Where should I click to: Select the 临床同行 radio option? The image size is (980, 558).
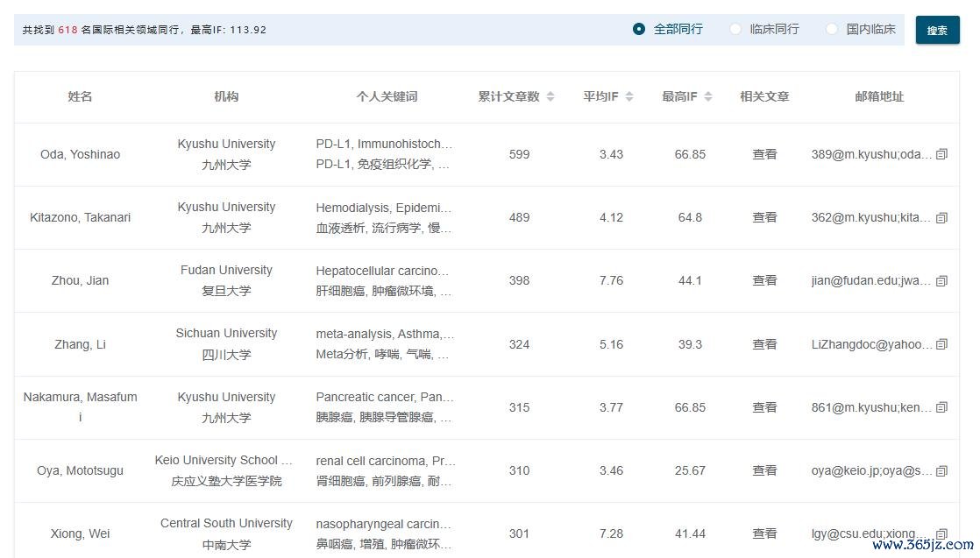[x=735, y=30]
